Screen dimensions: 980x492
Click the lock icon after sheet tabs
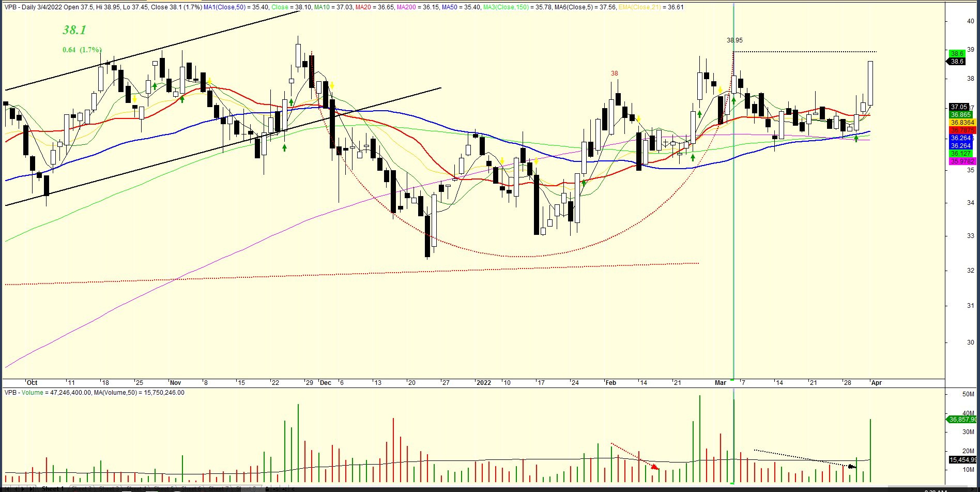[267, 488]
